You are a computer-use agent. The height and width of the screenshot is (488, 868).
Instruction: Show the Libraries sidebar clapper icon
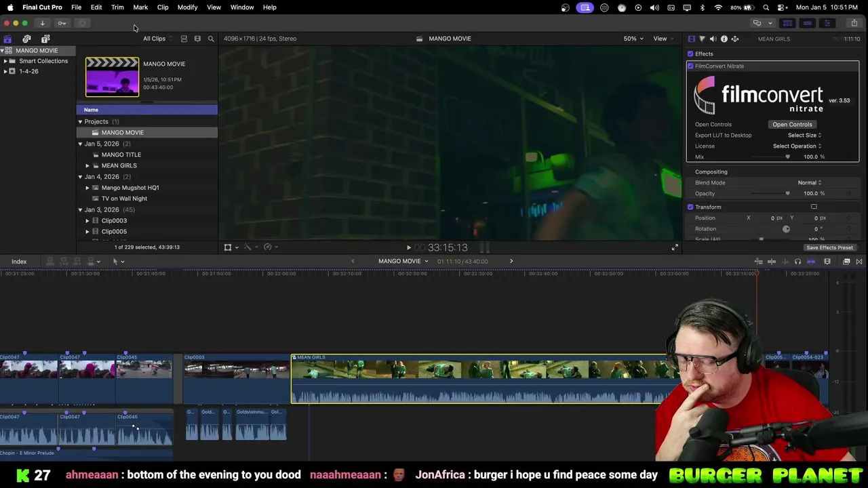tap(7, 39)
